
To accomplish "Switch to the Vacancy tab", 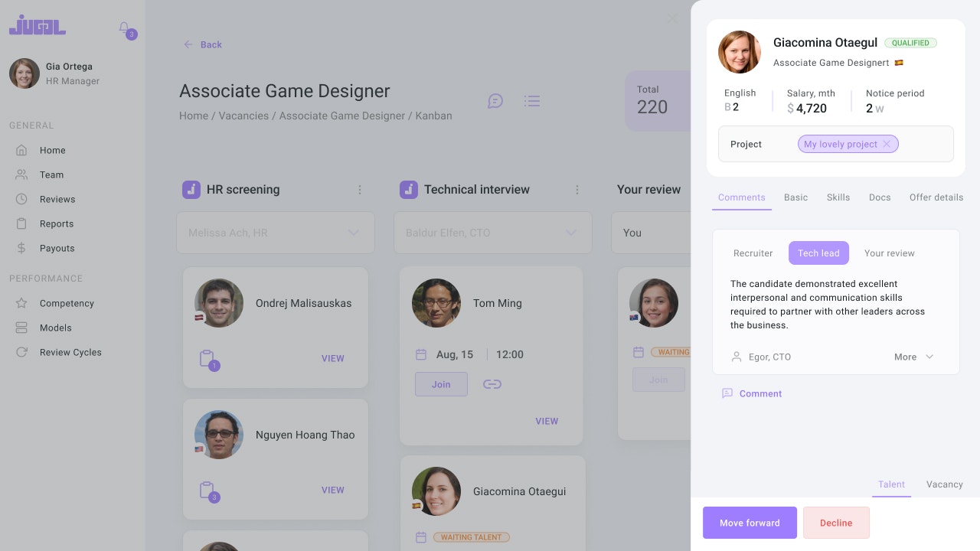I will [945, 484].
